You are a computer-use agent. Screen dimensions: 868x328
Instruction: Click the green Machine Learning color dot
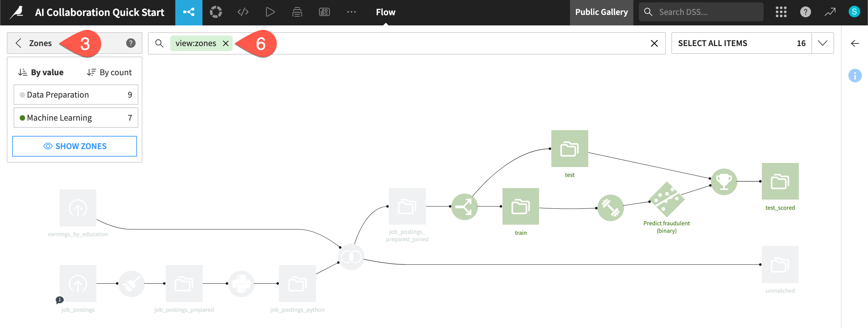click(22, 118)
